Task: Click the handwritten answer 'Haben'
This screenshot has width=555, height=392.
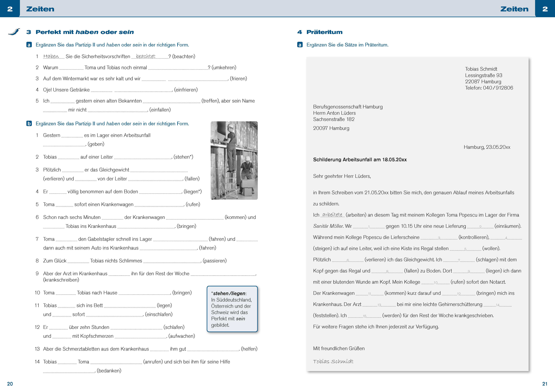Action: (51, 56)
